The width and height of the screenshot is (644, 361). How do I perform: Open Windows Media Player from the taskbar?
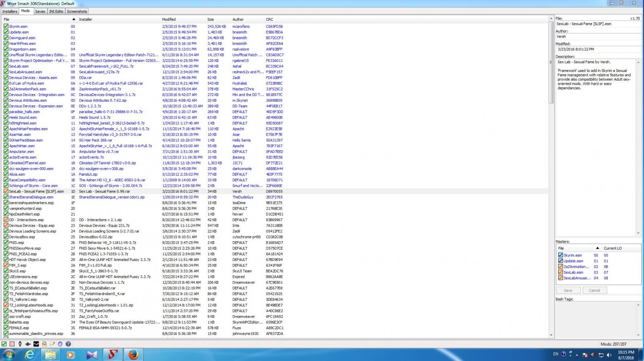click(70, 355)
